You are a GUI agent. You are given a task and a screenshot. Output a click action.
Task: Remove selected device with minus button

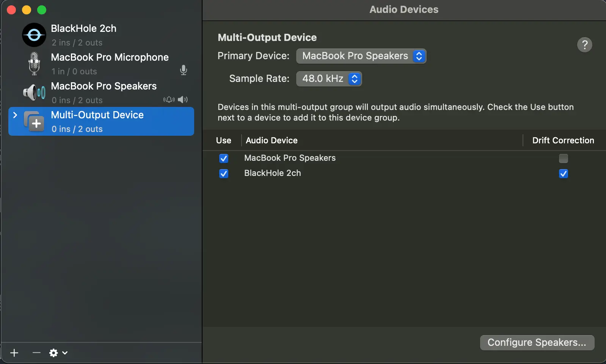36,353
